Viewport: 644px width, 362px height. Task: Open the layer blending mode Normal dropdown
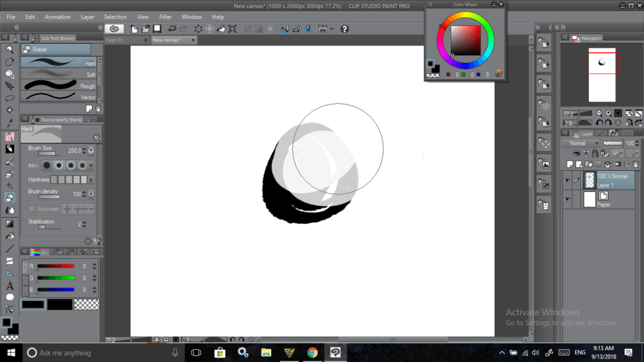pyautogui.click(x=581, y=143)
